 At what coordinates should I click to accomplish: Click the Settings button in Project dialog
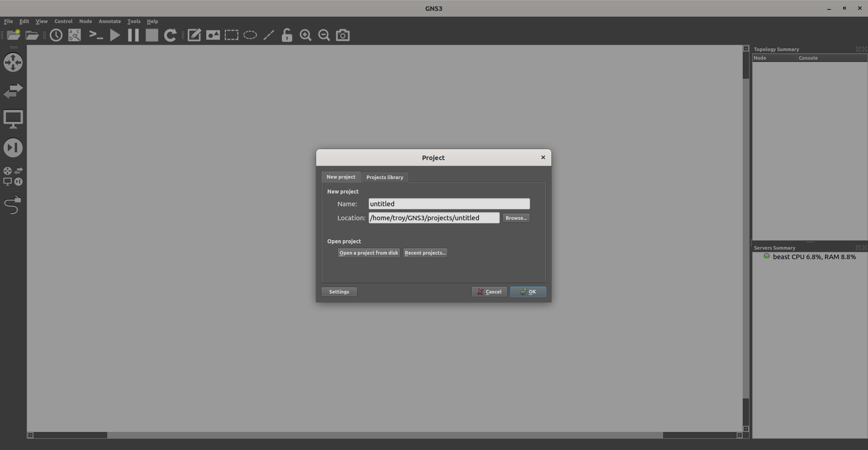click(x=339, y=292)
